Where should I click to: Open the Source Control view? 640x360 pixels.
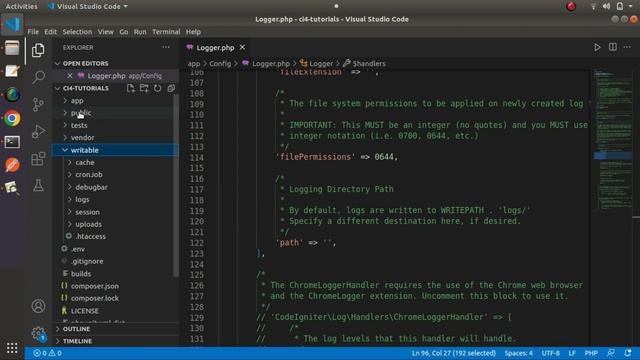click(x=38, y=104)
